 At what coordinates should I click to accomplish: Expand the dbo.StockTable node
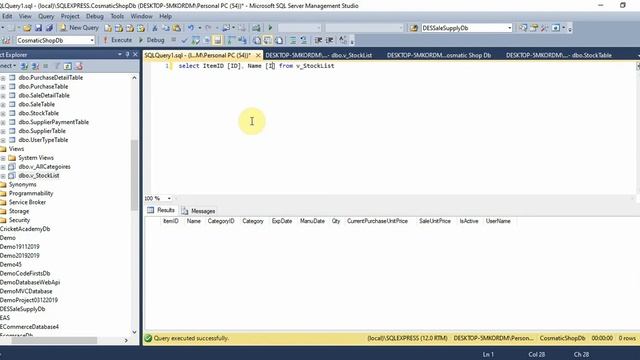3,113
